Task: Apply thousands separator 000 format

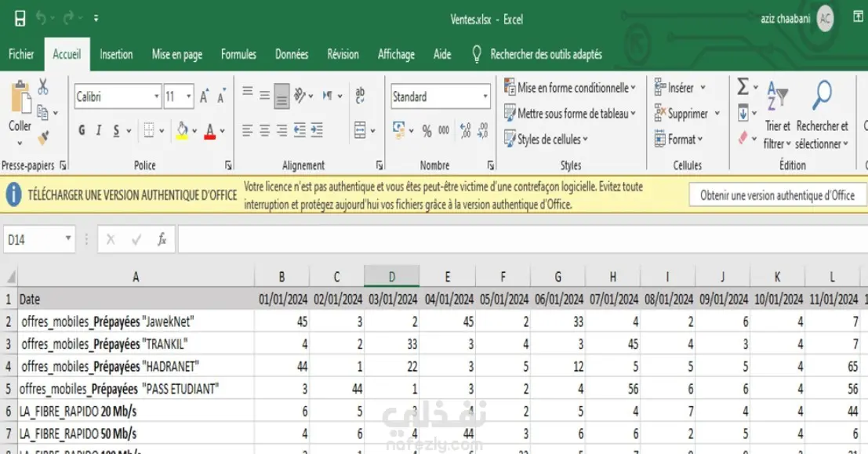Action: (x=444, y=131)
